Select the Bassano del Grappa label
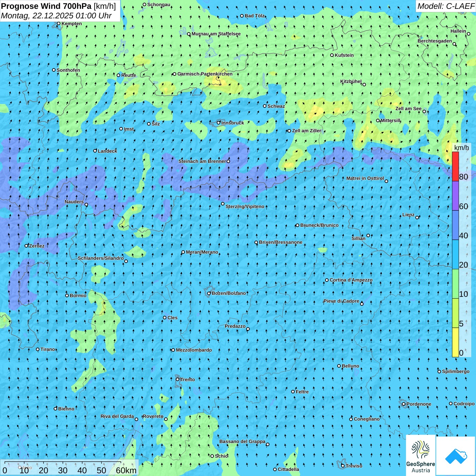The height and width of the screenshot is (476, 476). [x=242, y=441]
